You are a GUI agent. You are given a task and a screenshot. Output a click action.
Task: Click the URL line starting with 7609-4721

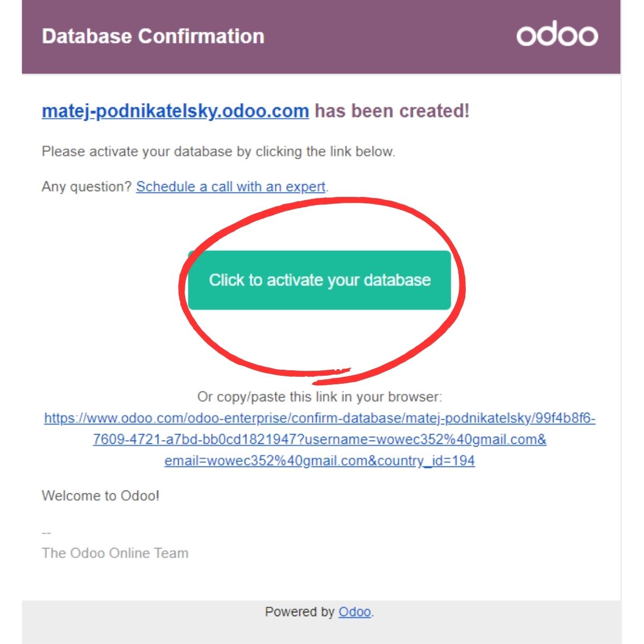pos(320,440)
